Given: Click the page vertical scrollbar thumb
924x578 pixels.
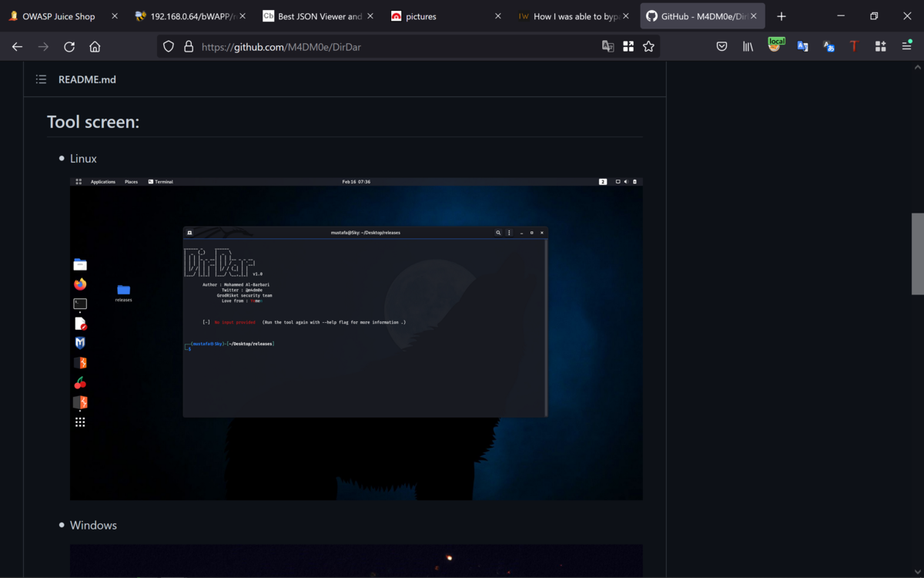Looking at the screenshot, I should click(x=918, y=254).
